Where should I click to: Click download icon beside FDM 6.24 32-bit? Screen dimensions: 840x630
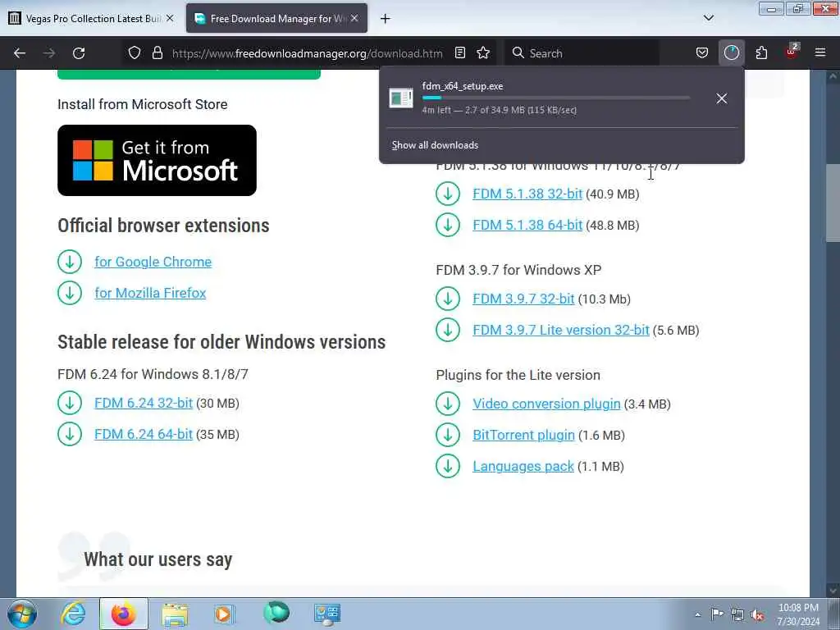pyautogui.click(x=70, y=403)
